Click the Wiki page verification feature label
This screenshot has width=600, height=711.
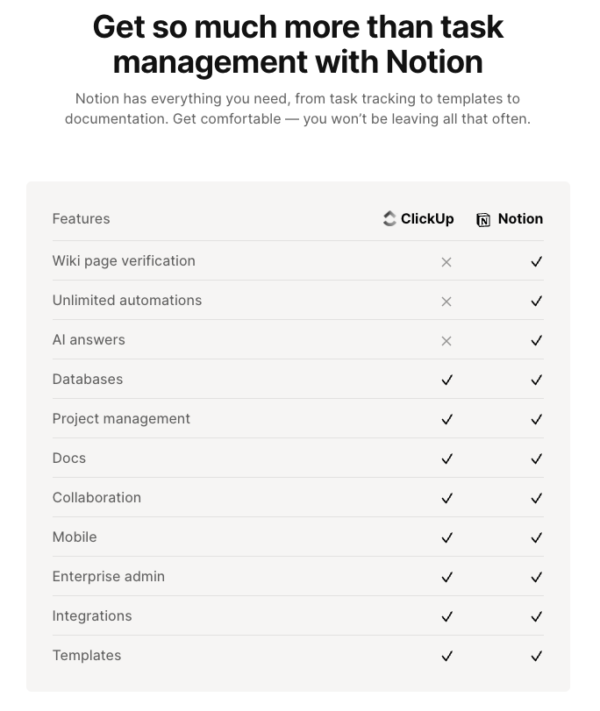(x=124, y=261)
